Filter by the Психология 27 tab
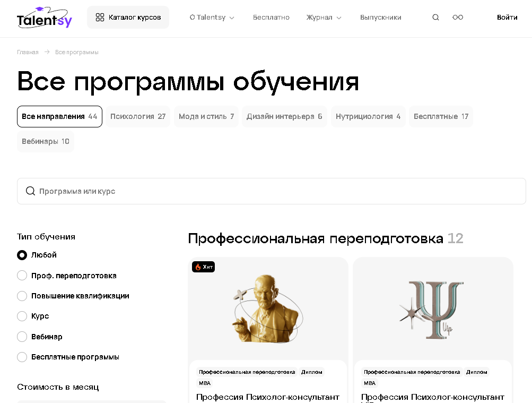The height and width of the screenshot is (403, 532). 138,116
